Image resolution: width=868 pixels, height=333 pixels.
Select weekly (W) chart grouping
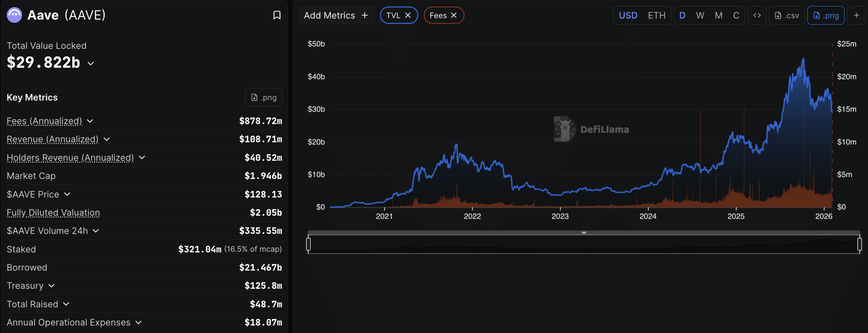700,15
